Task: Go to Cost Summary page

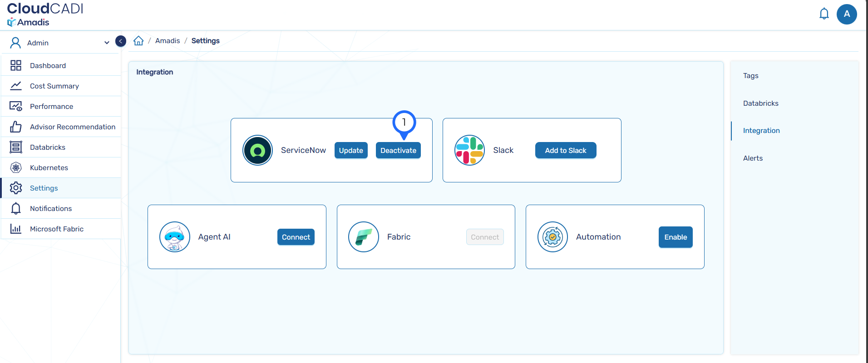Action: click(x=54, y=86)
